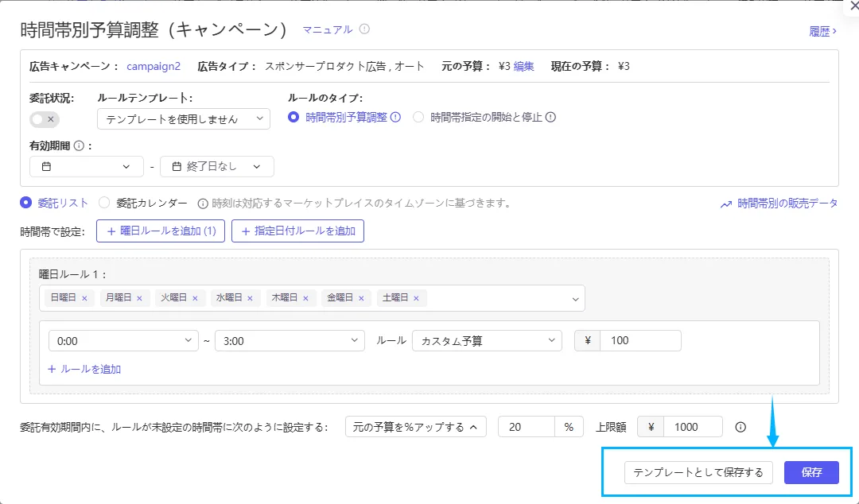Remove 水曜日 tag

click(250, 298)
